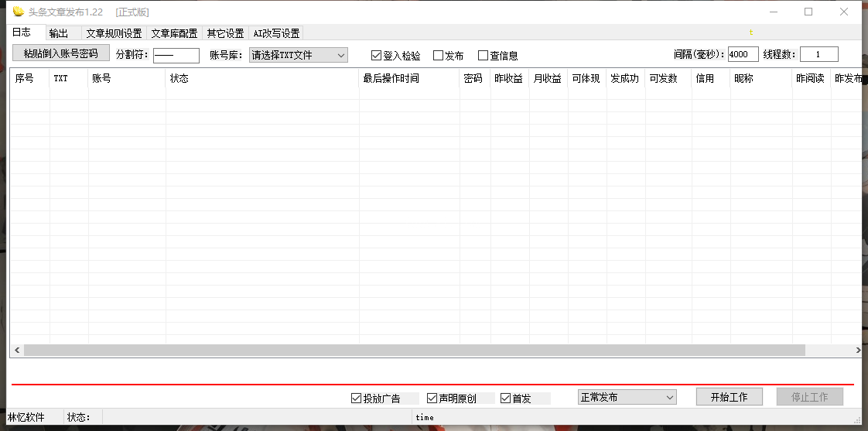Screen dimensions: 868x431
Task: Toggle the 声明原创 checkbox
Action: (x=432, y=399)
